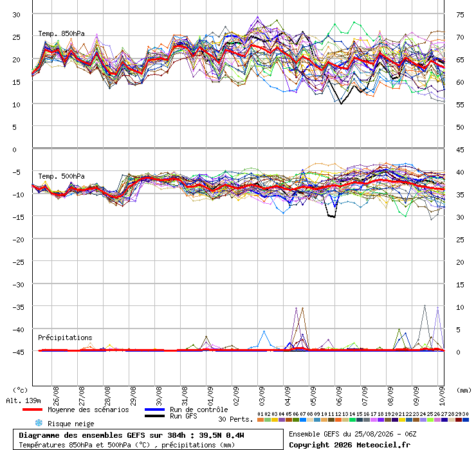This screenshot has height=450, width=476.
Task: Click the black Run GFS legend line
Action: point(154,416)
